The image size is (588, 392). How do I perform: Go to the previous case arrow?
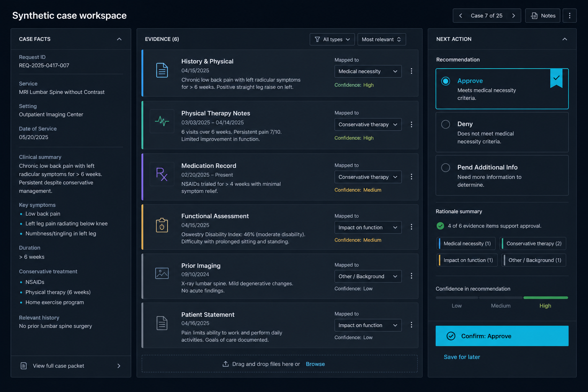(x=461, y=16)
